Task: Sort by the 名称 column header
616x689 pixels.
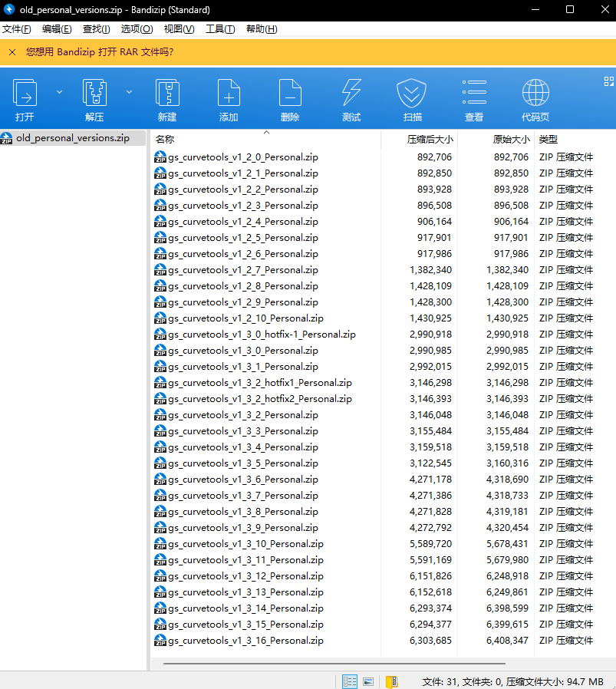Action: [x=265, y=140]
